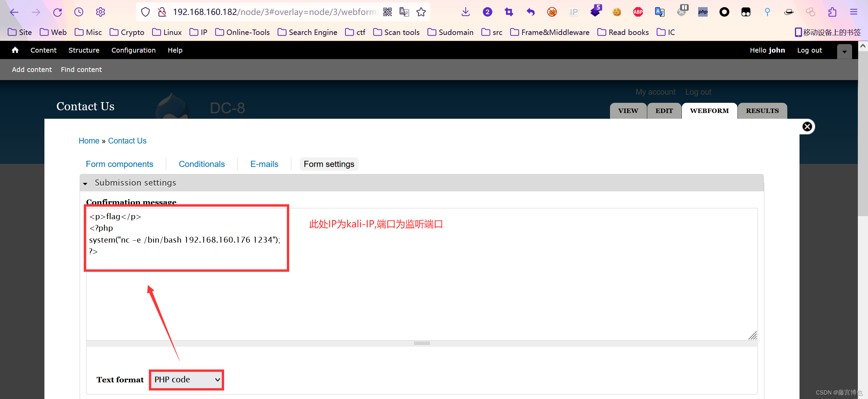
Task: Open the IP extension icon
Action: pos(573,12)
